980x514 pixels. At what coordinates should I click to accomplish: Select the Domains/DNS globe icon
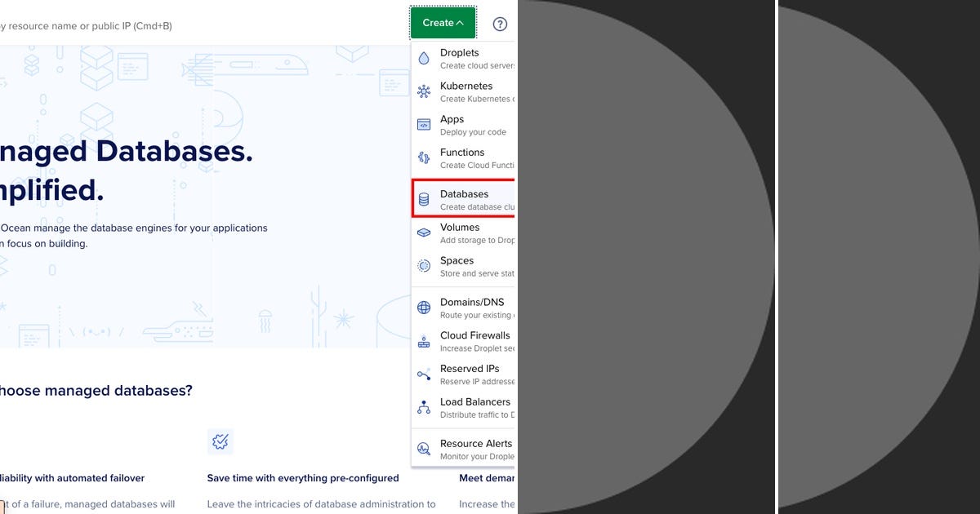[x=424, y=308]
